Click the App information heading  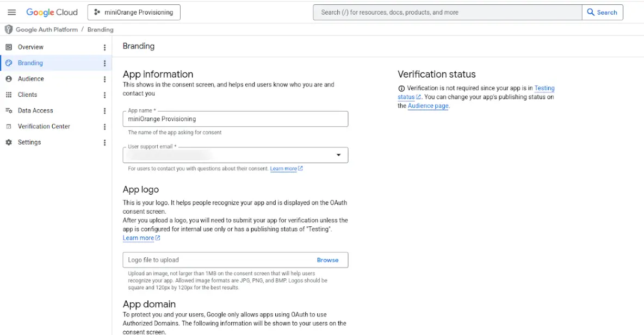(158, 75)
